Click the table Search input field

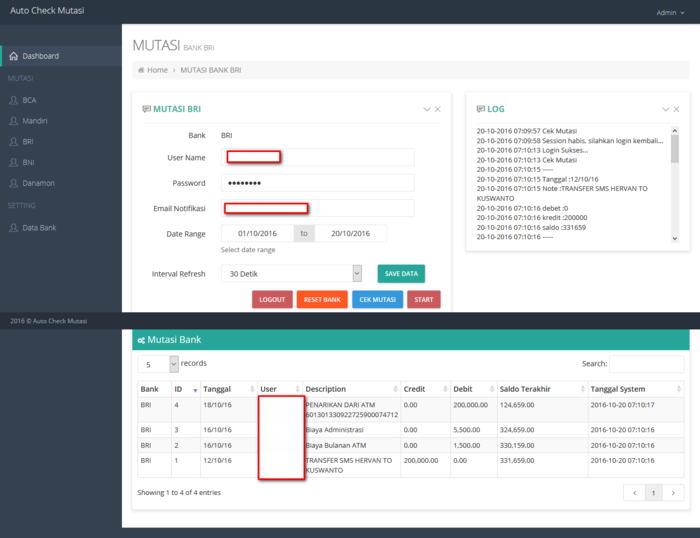[x=646, y=364]
